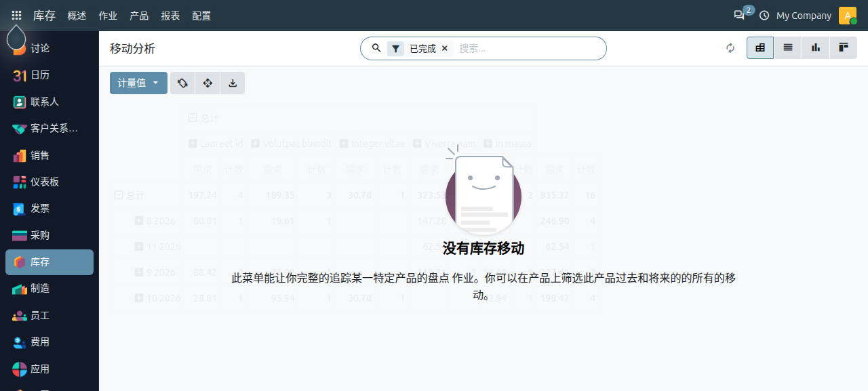The width and height of the screenshot is (868, 391).
Task: Open the 制造 app in the sidebar
Action: pos(50,289)
